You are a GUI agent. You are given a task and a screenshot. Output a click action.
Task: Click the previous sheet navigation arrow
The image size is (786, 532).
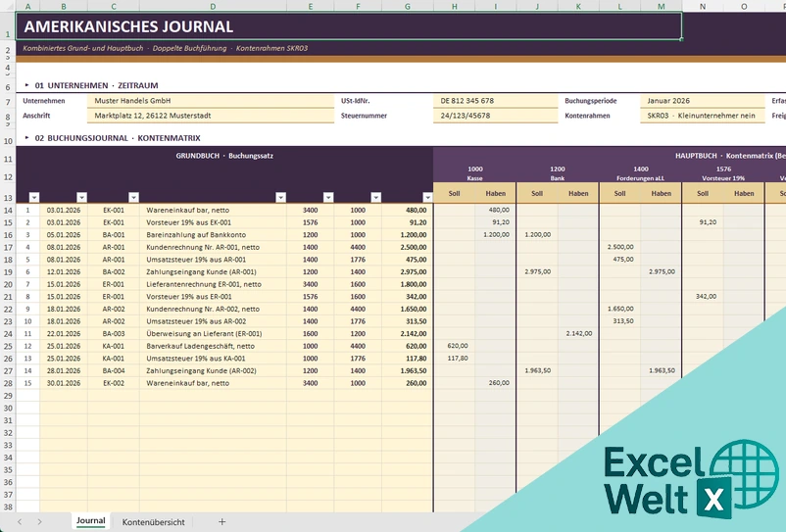click(20, 522)
